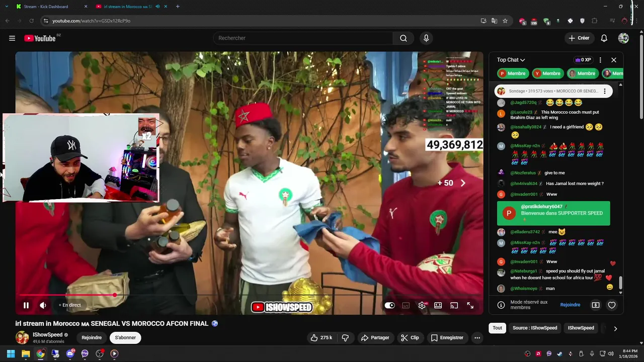This screenshot has width=644, height=362.
Task: Dislike the video
Action: (345, 338)
